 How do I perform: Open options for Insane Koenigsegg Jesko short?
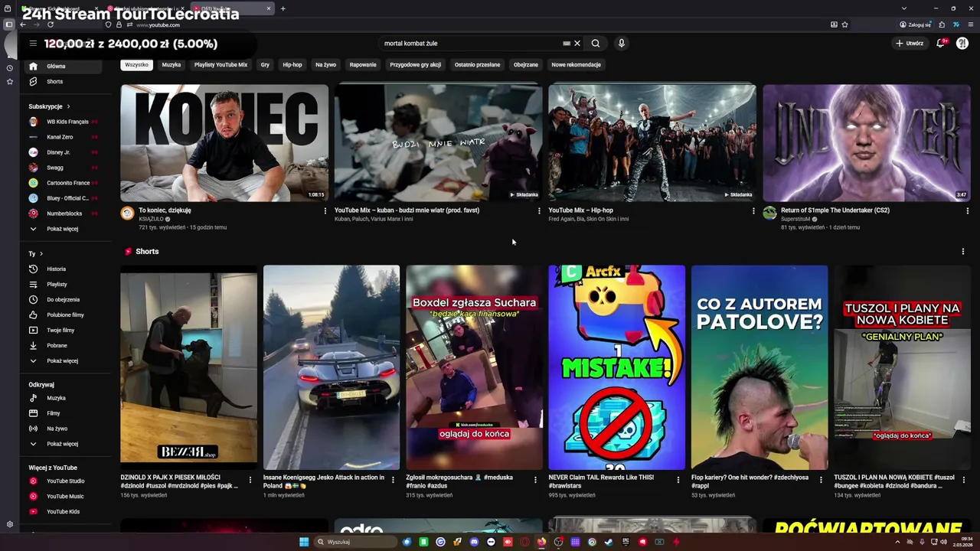click(394, 480)
